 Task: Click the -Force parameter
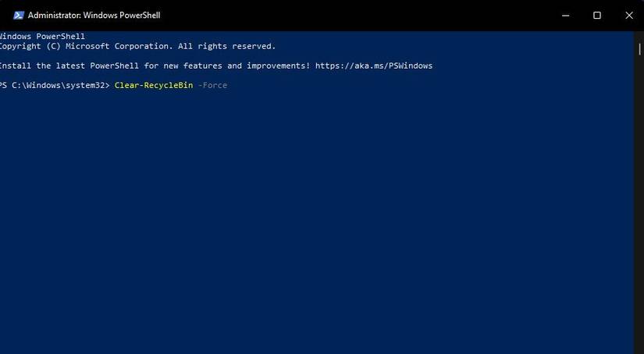pos(212,85)
